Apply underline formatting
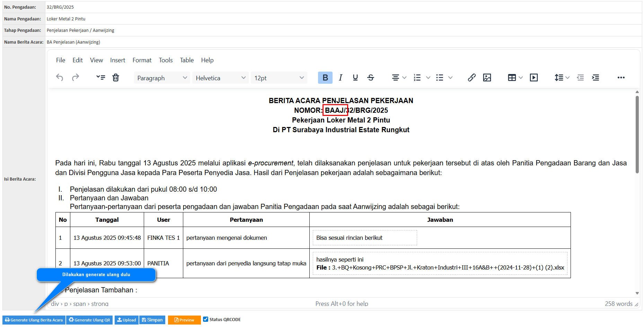Viewport: 644px width, 328px height. click(x=355, y=78)
